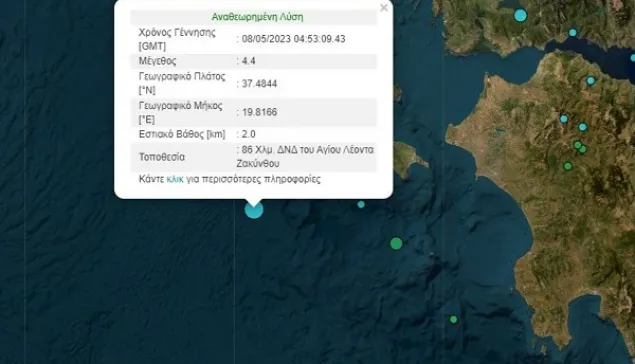The width and height of the screenshot is (635, 364).
Task: Open the 'κλικ' more information link
Action: pos(175,179)
